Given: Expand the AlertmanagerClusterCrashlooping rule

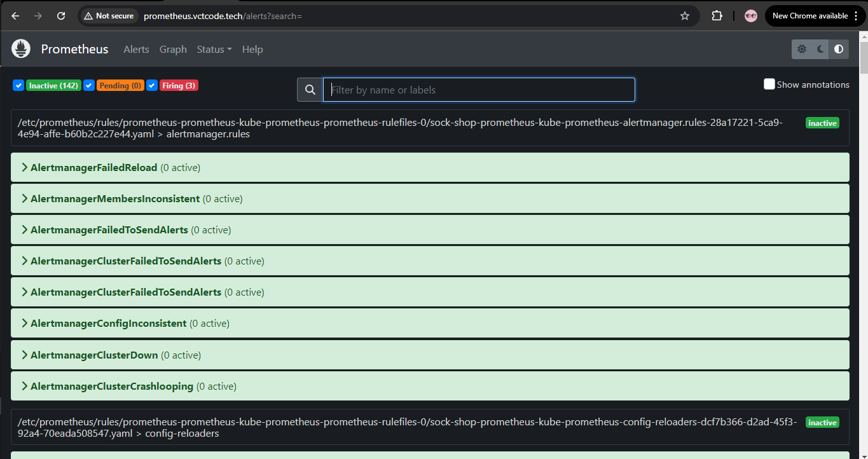Looking at the screenshot, I should (x=430, y=386).
